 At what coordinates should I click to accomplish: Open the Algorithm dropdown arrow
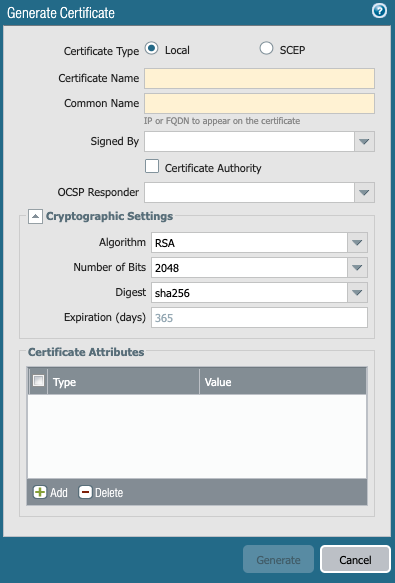(357, 243)
